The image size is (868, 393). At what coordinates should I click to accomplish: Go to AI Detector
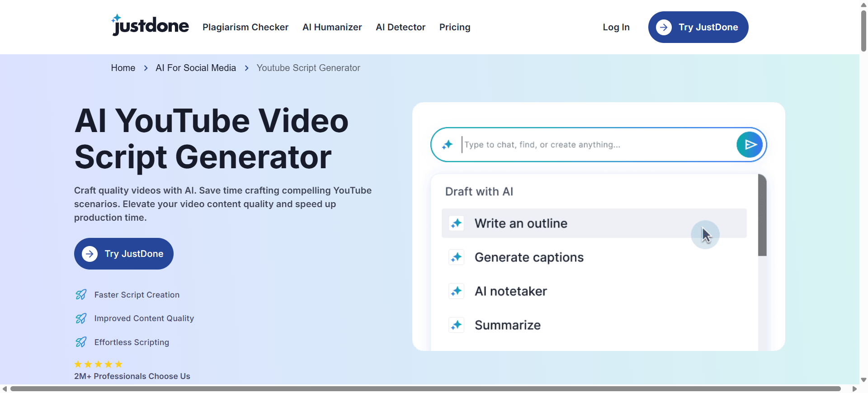point(400,27)
